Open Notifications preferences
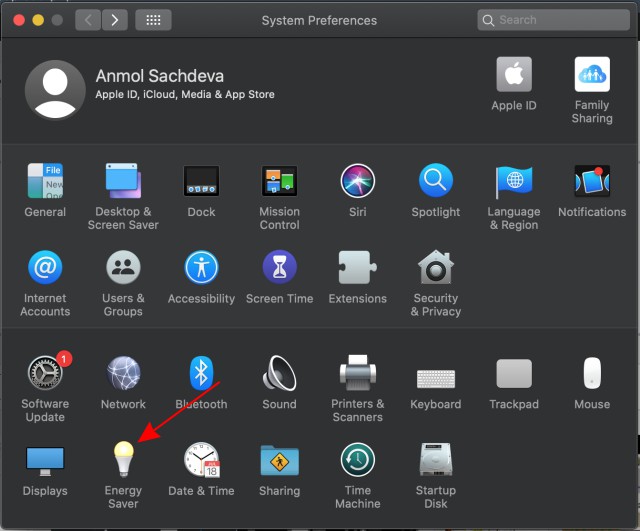This screenshot has height=531, width=640. tap(592, 181)
